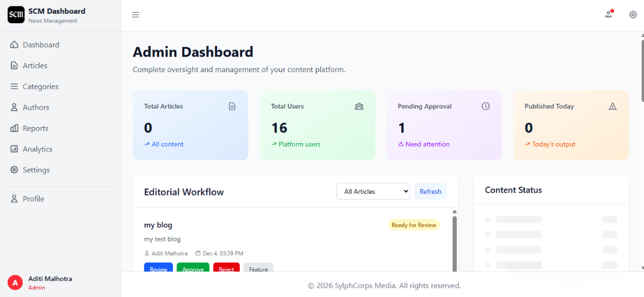Click the red "Admin" role label
Image resolution: width=644 pixels, height=297 pixels.
pos(36,287)
